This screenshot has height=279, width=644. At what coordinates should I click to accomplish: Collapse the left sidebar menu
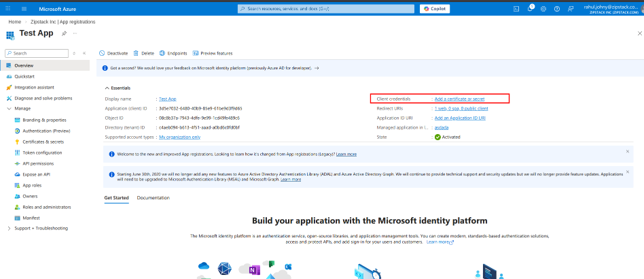[x=84, y=53]
